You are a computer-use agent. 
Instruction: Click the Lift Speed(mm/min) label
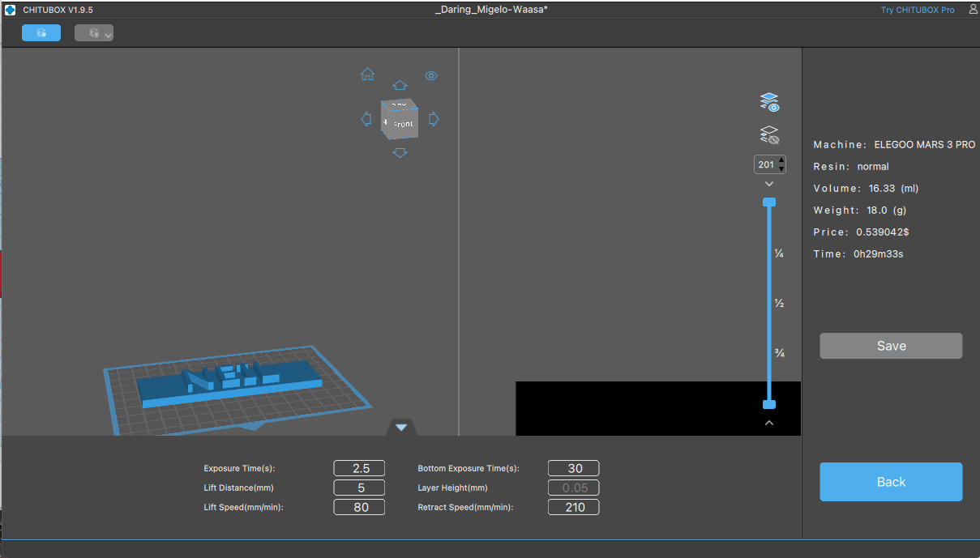[243, 508]
